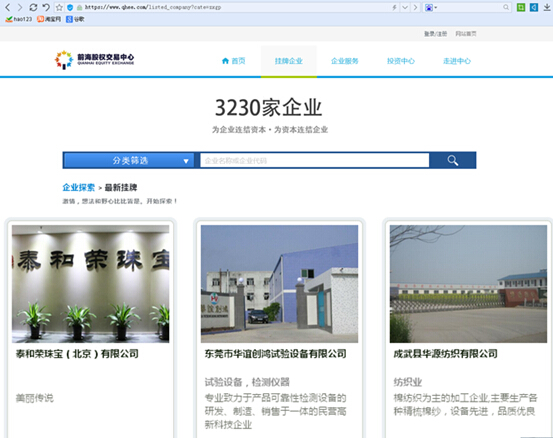Open the hao123 bookmark

pyautogui.click(x=19, y=19)
